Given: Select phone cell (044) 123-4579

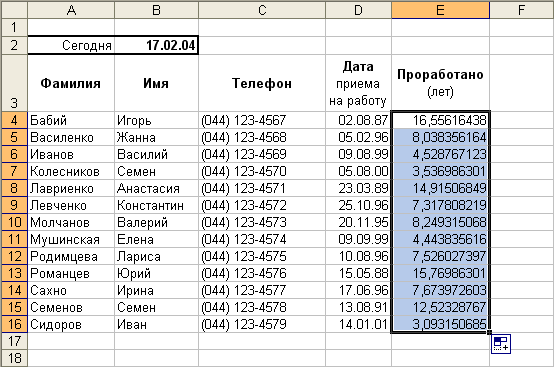Looking at the screenshot, I should pos(262,324).
